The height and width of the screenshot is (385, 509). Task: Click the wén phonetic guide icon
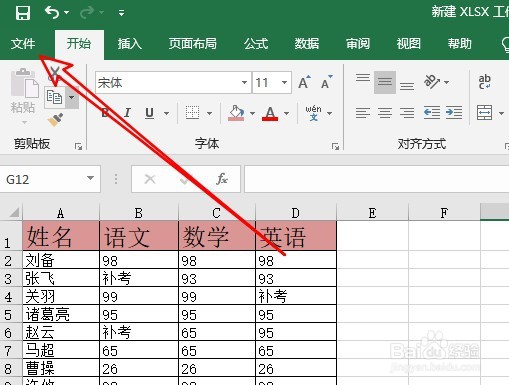[x=313, y=113]
